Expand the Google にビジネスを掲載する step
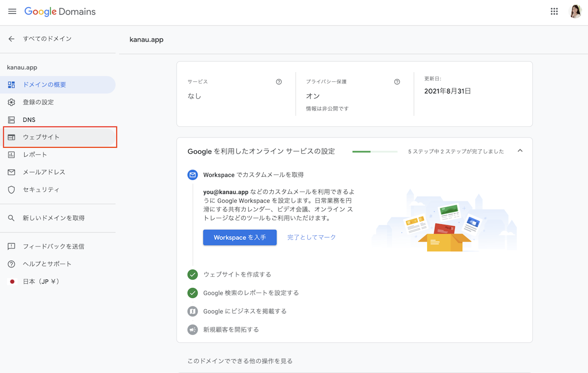This screenshot has width=588, height=373. 245,311
